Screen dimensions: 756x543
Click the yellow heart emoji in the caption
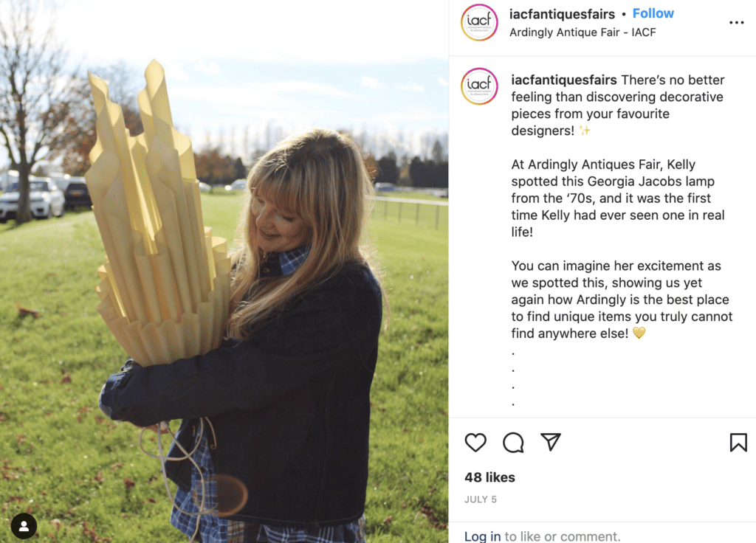coord(639,333)
